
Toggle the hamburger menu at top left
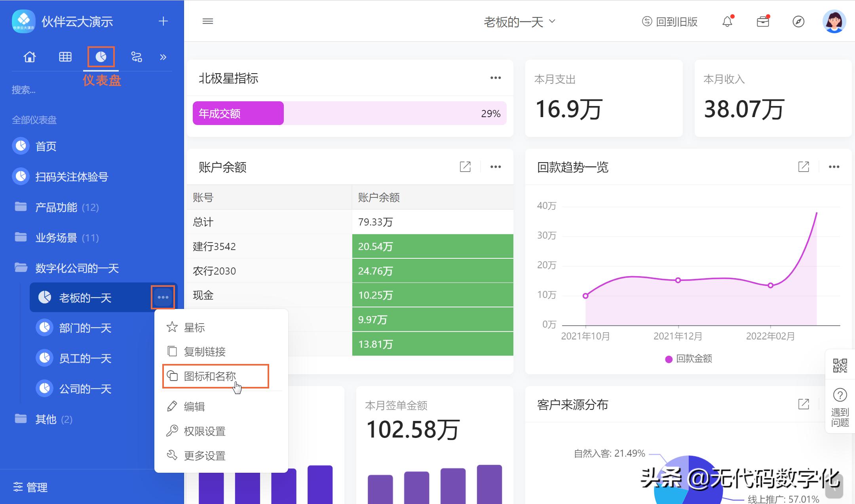tap(208, 21)
